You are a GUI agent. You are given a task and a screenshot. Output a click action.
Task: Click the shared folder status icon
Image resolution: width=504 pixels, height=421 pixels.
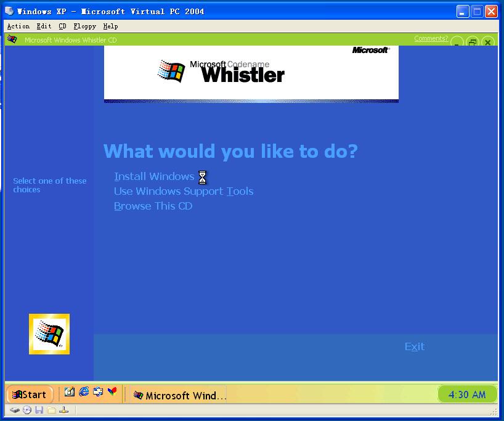click(x=51, y=410)
